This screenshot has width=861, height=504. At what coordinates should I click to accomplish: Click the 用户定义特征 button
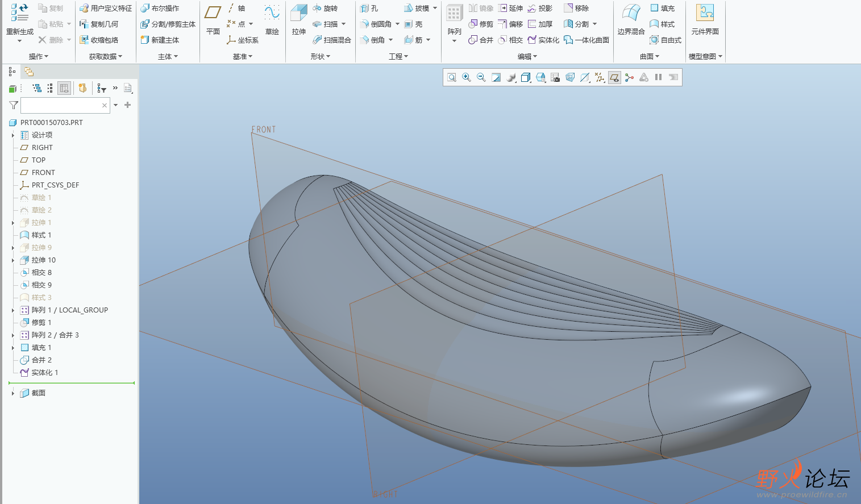pyautogui.click(x=106, y=9)
